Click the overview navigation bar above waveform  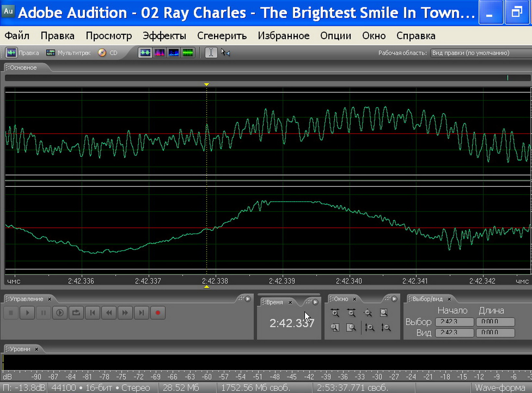pos(268,78)
